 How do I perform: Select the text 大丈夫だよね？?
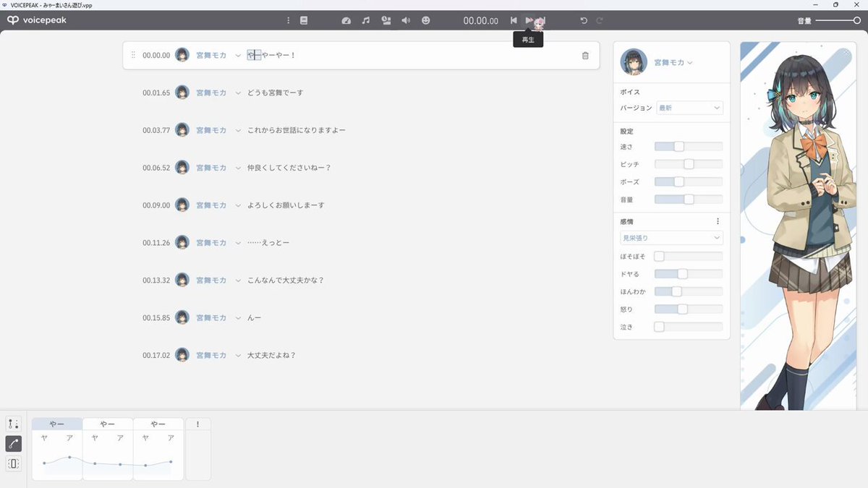[x=271, y=355]
